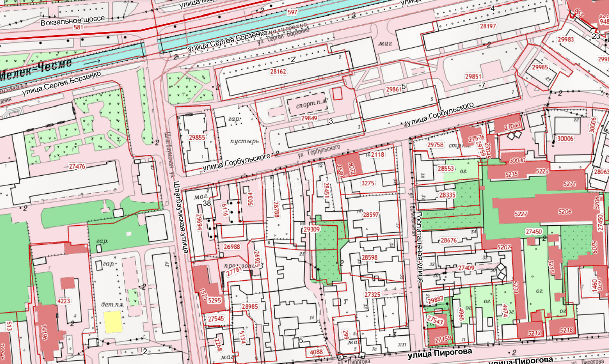Click parcel label 28162
This screenshot has height=364, width=609.
278,71
